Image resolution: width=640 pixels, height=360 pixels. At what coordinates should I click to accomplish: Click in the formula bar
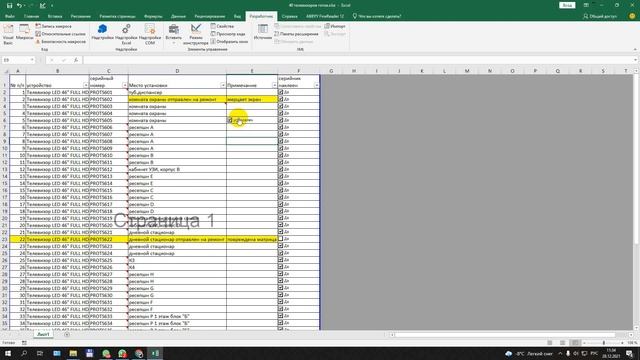(x=358, y=60)
